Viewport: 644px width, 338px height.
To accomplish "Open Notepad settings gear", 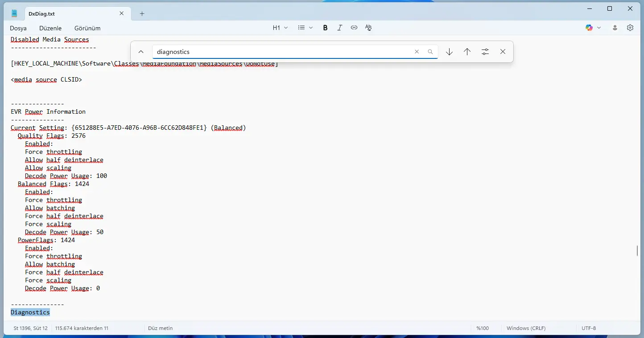I will [x=630, y=28].
